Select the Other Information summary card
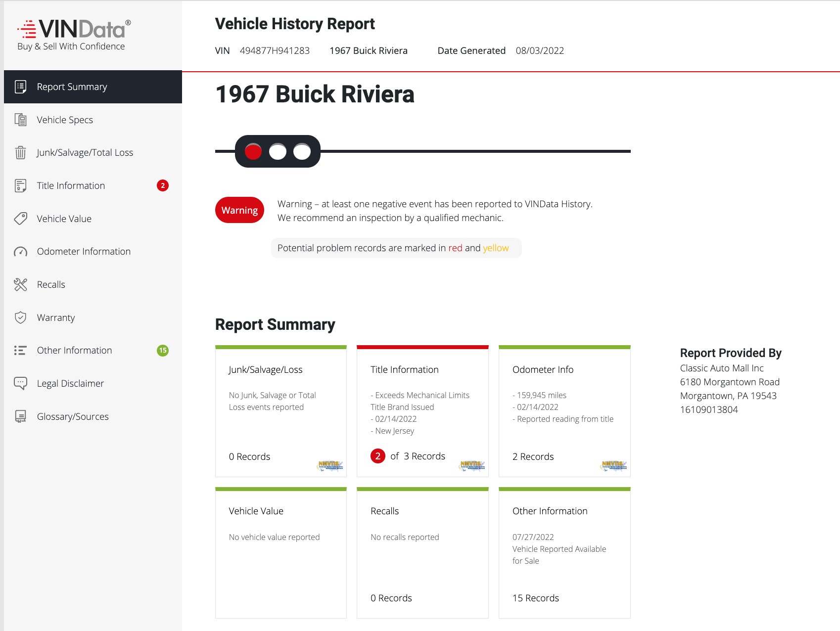Image resolution: width=840 pixels, height=631 pixels. [564, 553]
